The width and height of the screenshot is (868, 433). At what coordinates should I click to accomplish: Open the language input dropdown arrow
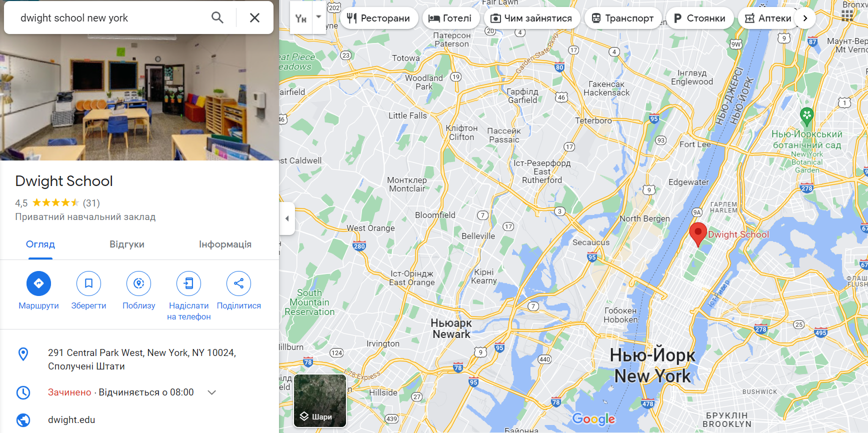click(318, 17)
